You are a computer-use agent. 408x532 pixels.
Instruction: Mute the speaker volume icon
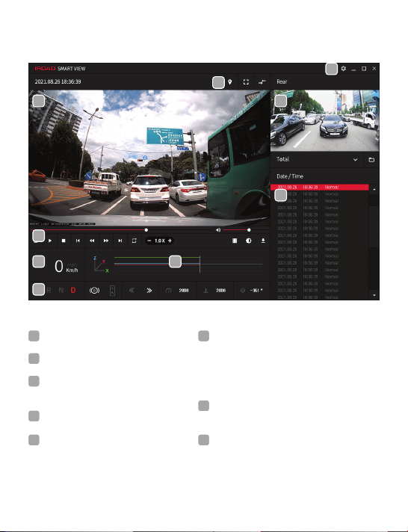click(x=218, y=230)
